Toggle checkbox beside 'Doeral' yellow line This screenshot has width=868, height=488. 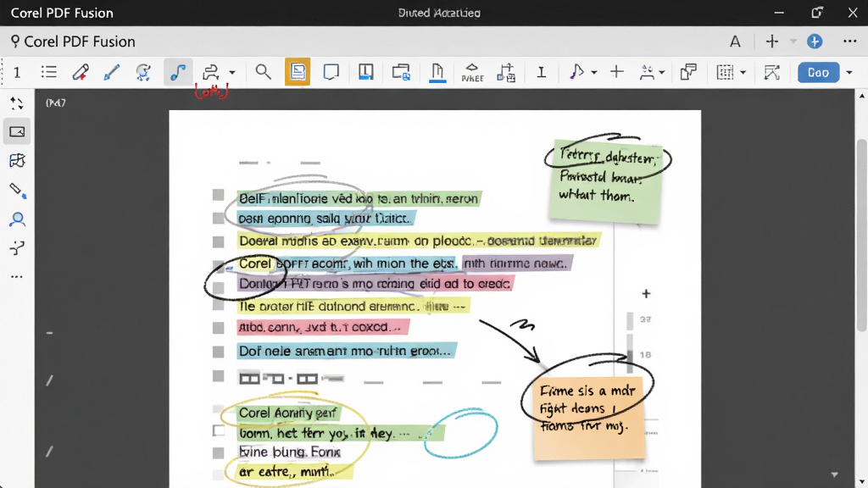coord(218,241)
